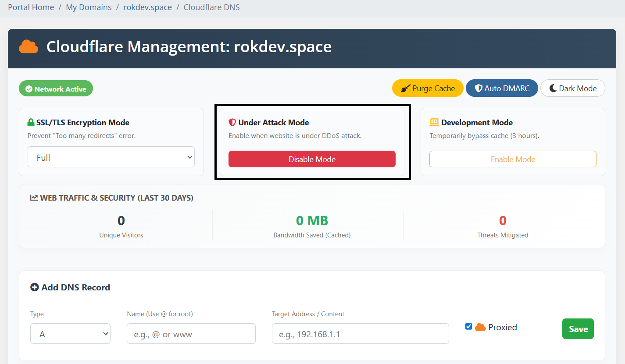Click the plus icon beside Add DNS Record
The image size is (625, 364).
point(34,287)
